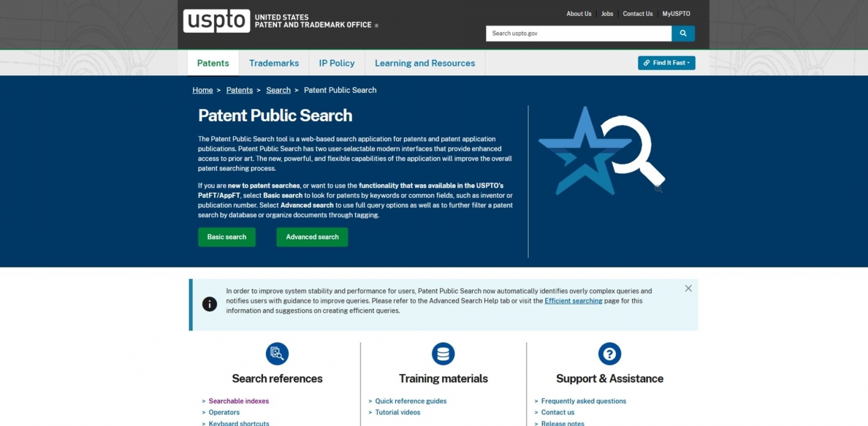Open the Learning and Resources menu
868x426 pixels.
(x=425, y=63)
